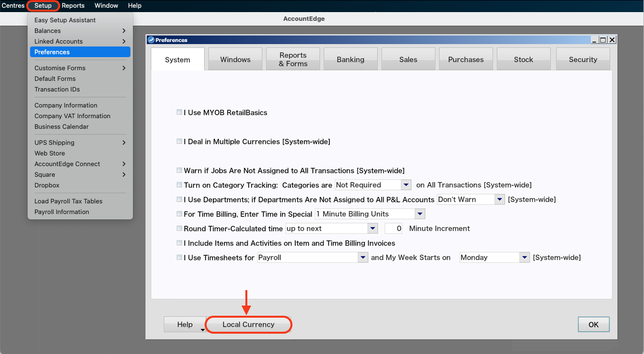Click the Local Currency button

(248, 324)
